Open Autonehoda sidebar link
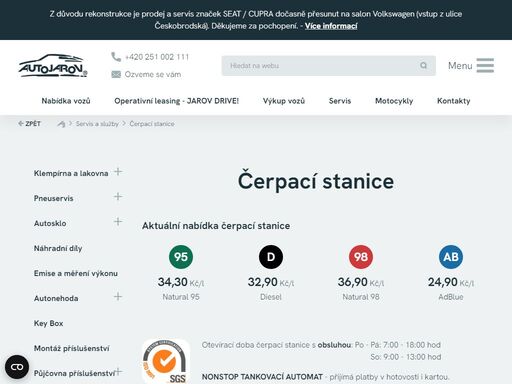 (56, 298)
